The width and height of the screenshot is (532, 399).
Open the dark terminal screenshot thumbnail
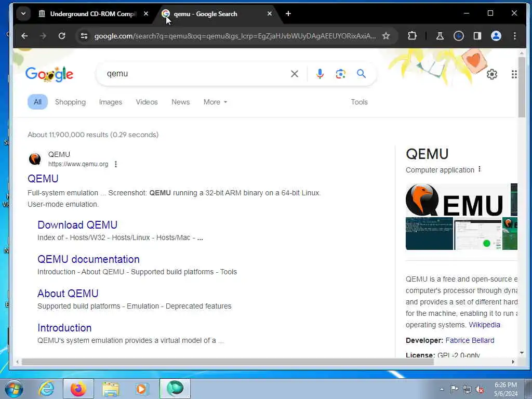(x=429, y=233)
